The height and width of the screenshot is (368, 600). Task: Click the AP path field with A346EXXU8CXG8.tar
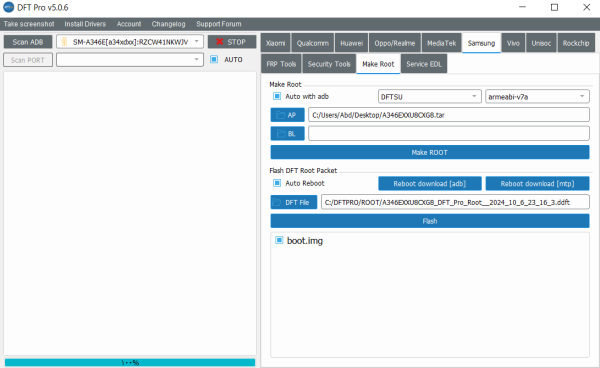(x=449, y=115)
